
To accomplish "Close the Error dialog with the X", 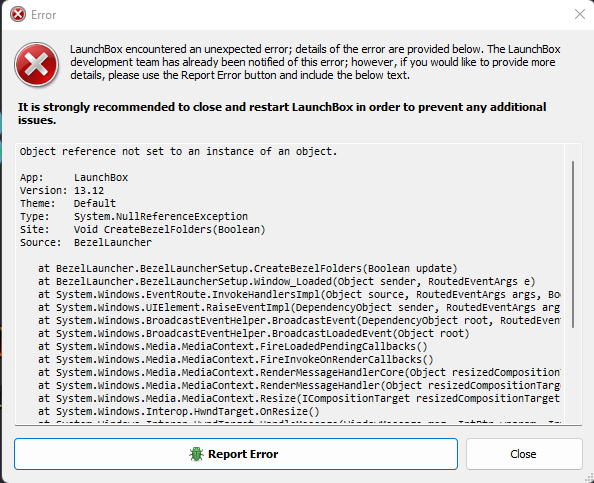I will (x=580, y=14).
